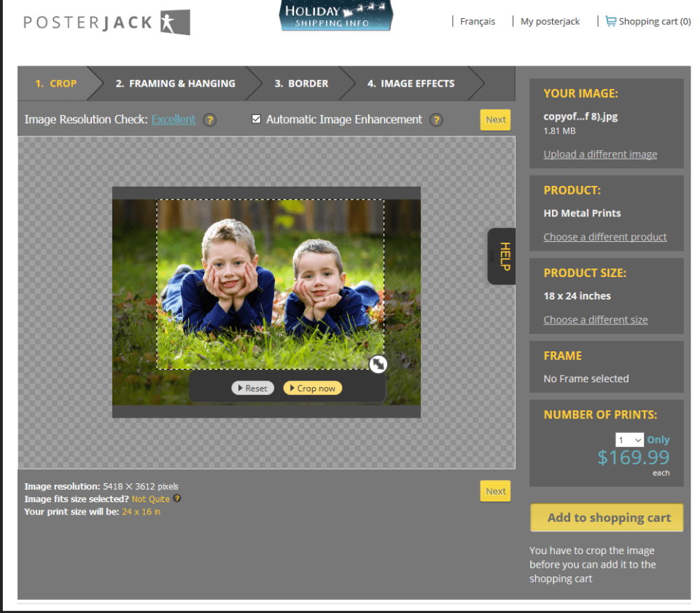Click Choose a different size link
This screenshot has height=613, width=700.
(595, 320)
